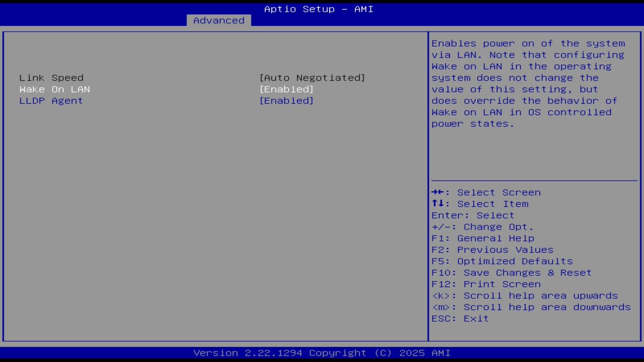644x362 pixels.
Task: Click F1: General Help entry
Action: (x=482, y=238)
